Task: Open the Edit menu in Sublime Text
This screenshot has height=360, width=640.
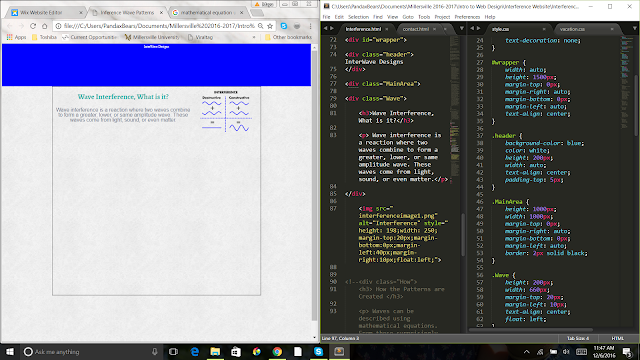Action: tap(339, 17)
